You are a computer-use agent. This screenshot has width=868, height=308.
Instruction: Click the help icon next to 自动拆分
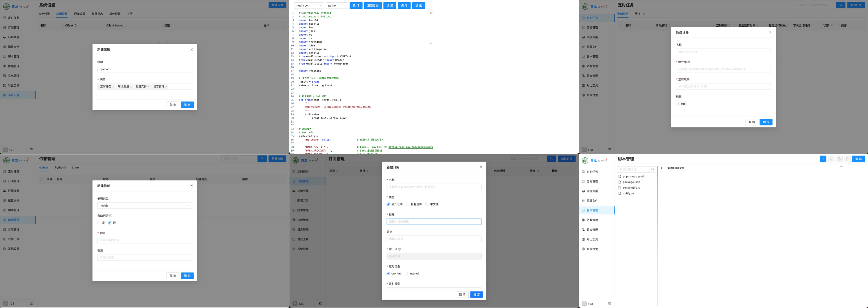tap(111, 216)
